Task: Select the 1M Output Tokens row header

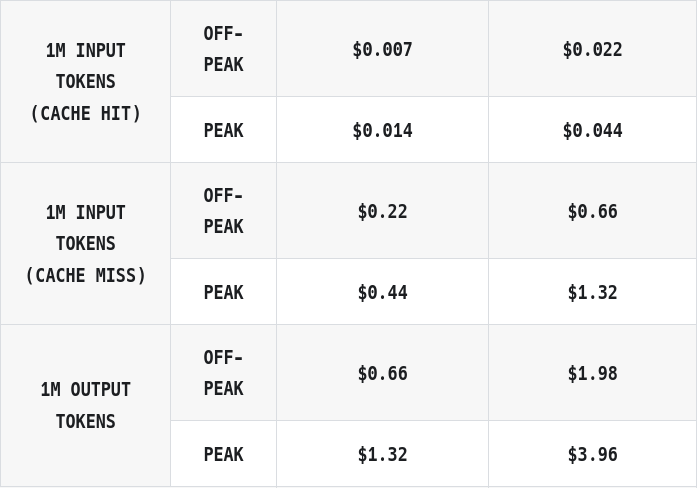Action: click(x=85, y=405)
